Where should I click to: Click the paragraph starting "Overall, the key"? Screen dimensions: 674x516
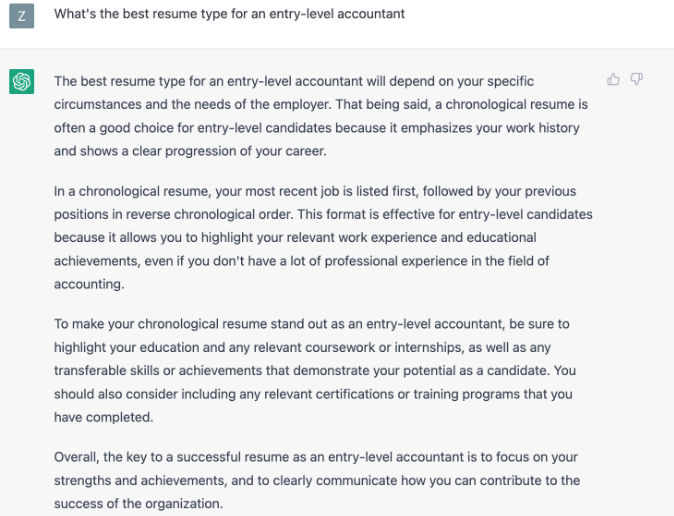pos(318,480)
